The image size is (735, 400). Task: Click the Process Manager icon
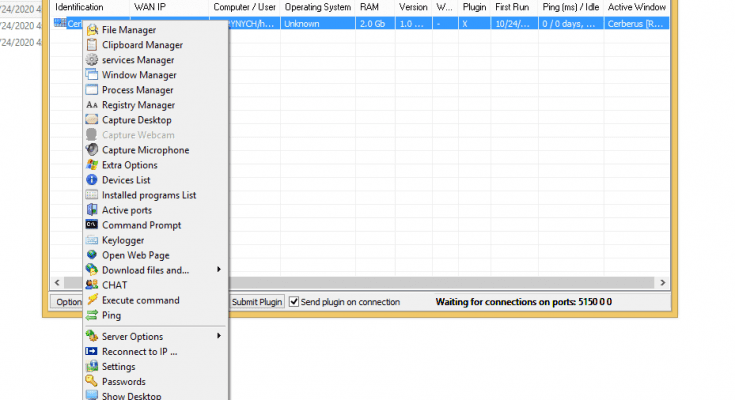pos(93,90)
